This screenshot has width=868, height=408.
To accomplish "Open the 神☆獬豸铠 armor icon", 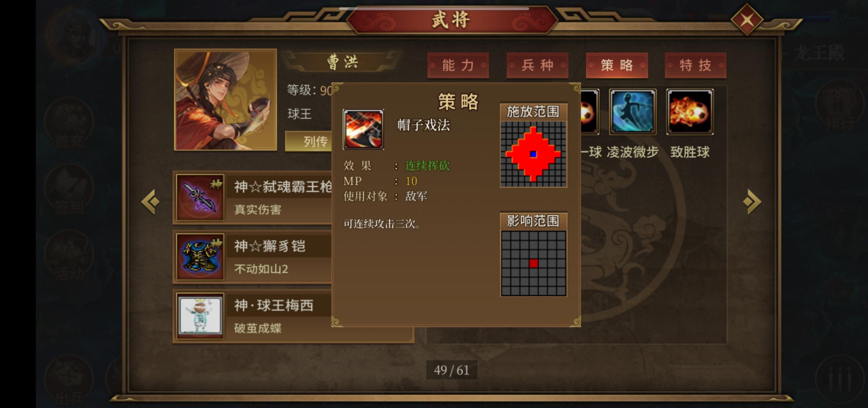I will 200,256.
